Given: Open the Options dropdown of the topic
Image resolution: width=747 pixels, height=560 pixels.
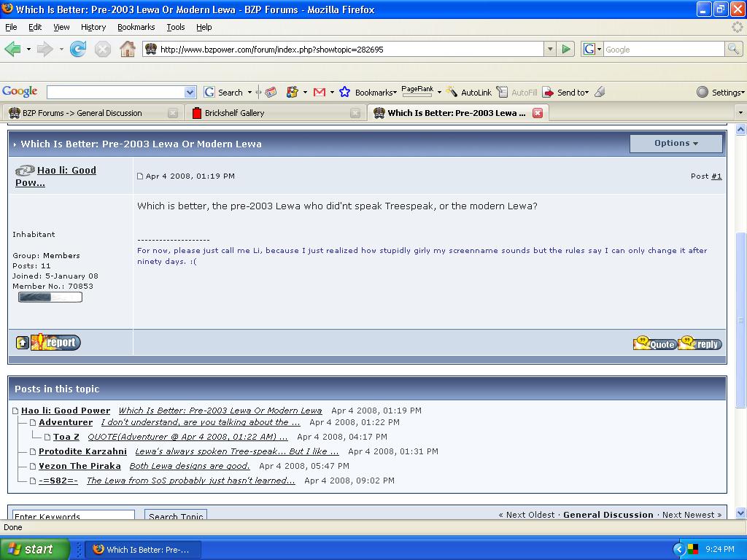Looking at the screenshot, I should [x=676, y=144].
